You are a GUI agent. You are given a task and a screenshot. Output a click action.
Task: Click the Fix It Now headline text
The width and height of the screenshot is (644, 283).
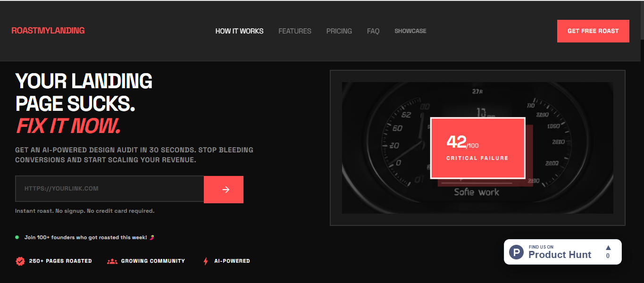pyautogui.click(x=68, y=126)
